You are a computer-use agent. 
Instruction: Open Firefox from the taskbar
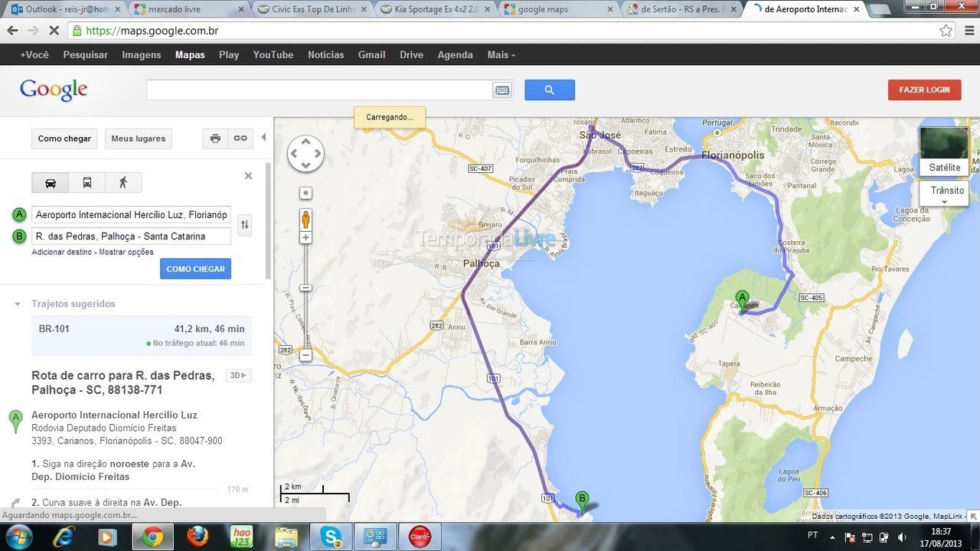[198, 536]
